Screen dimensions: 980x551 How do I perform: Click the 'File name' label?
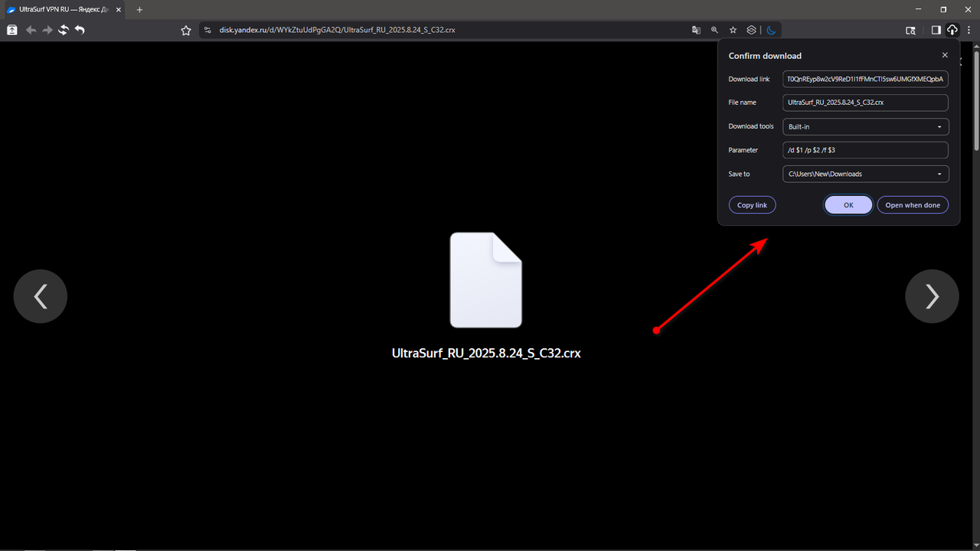pyautogui.click(x=742, y=103)
